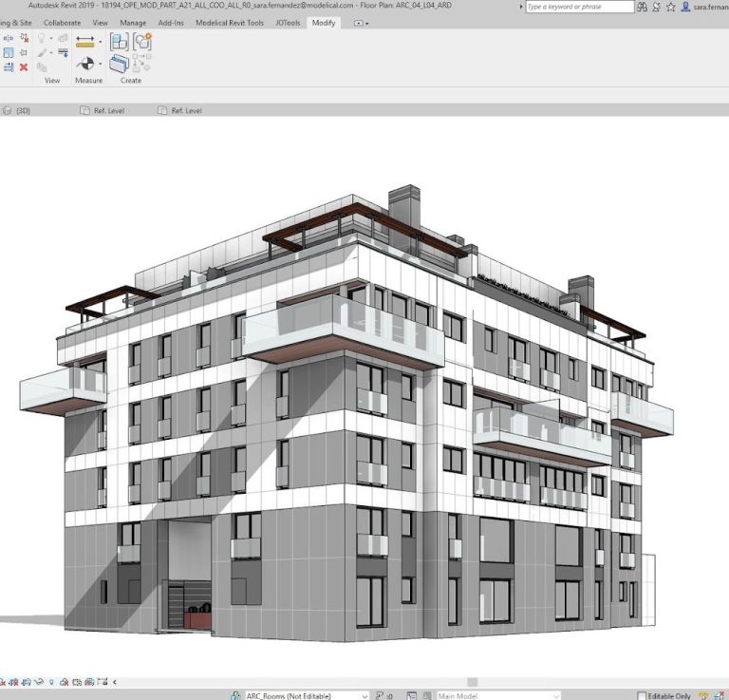
Task: Click the binoculars search icon
Action: [x=644, y=7]
